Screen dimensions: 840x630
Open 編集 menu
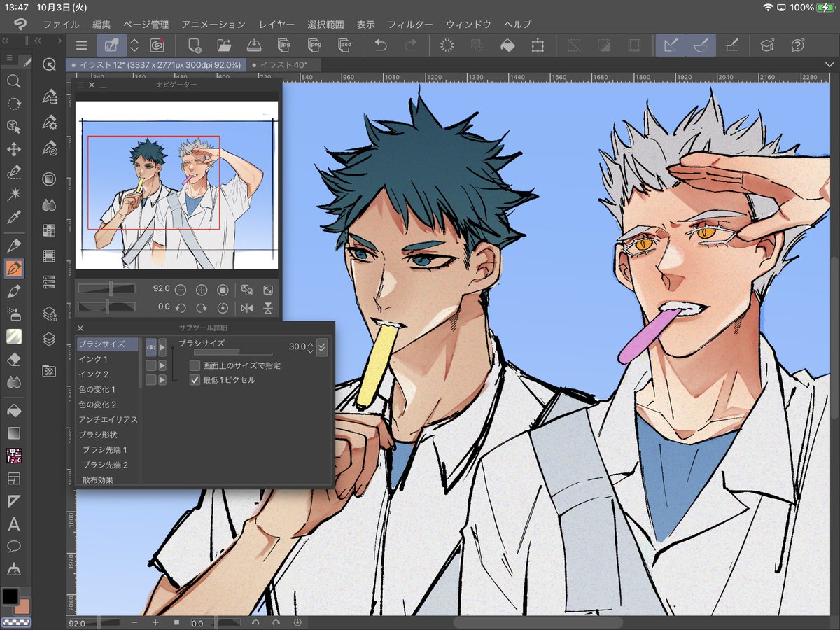[101, 24]
